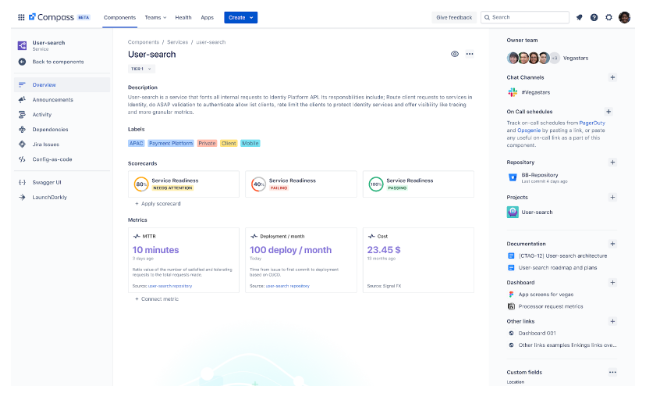Add a chat channel with plus icon
The image size is (645, 394).
[x=613, y=77]
